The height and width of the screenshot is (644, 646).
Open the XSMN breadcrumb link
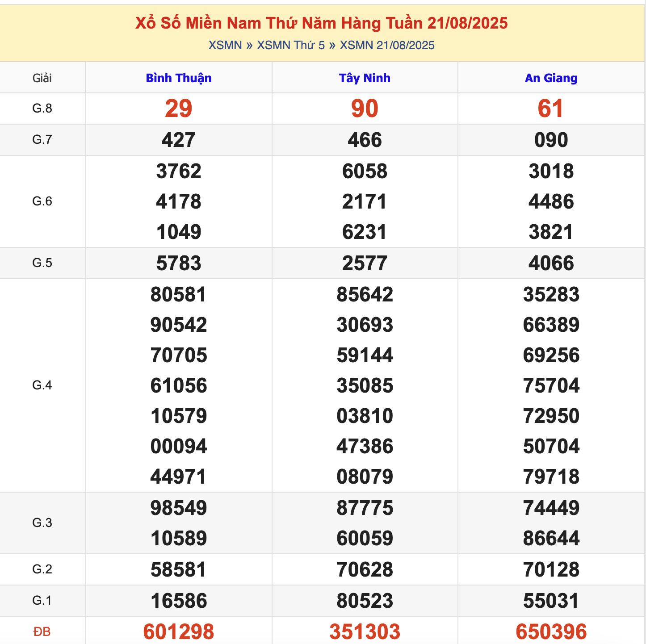point(225,45)
